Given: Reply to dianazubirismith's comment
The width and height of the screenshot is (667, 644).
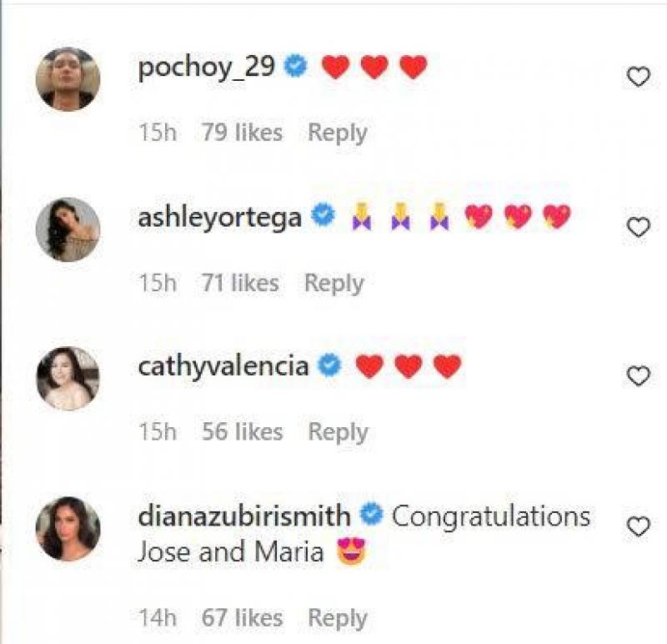Looking at the screenshot, I should point(338,618).
